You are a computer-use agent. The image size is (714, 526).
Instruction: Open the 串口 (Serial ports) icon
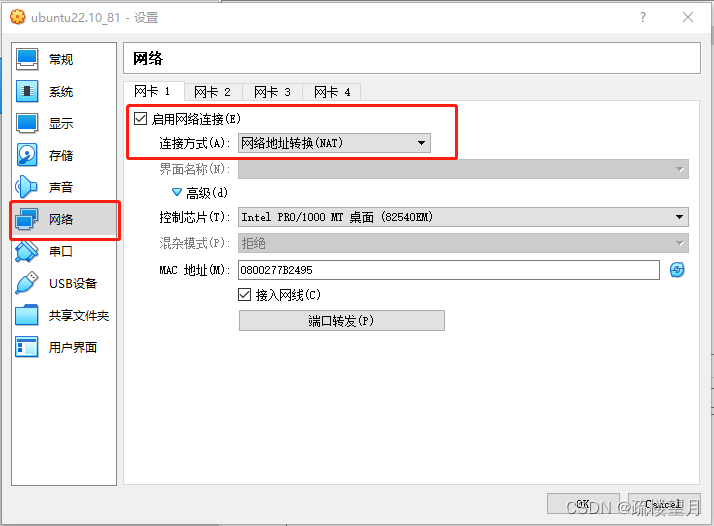26,251
